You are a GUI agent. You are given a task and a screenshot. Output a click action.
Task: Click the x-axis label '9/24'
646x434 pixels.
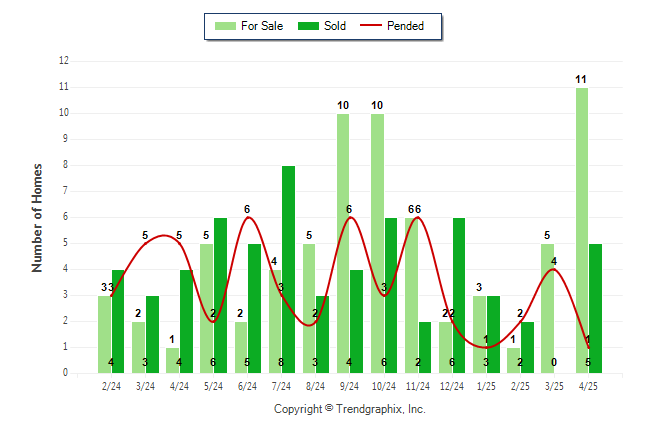[x=349, y=386]
